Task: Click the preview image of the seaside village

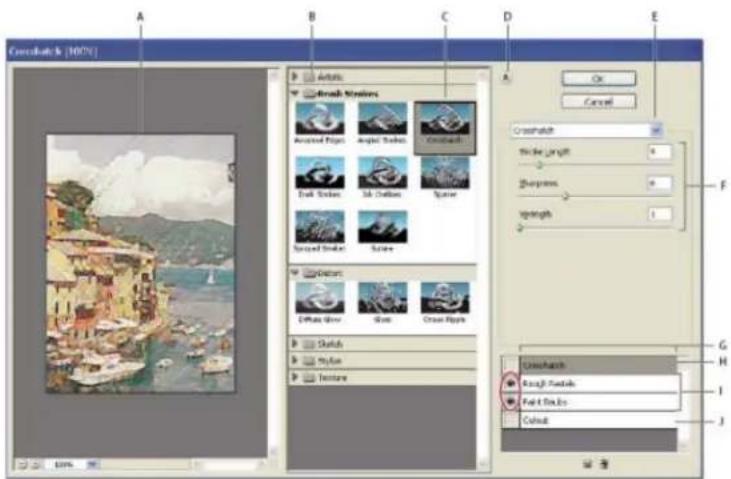Action: point(140,264)
